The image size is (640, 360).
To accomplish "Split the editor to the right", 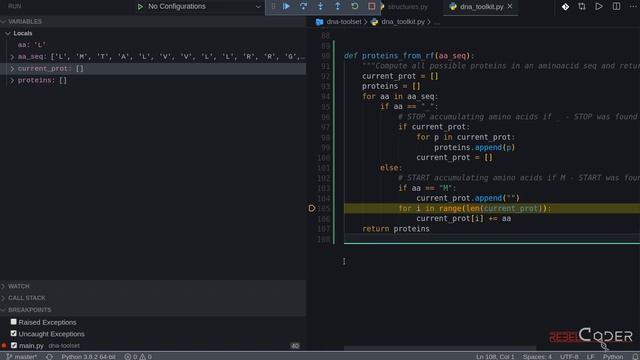I will point(616,7).
